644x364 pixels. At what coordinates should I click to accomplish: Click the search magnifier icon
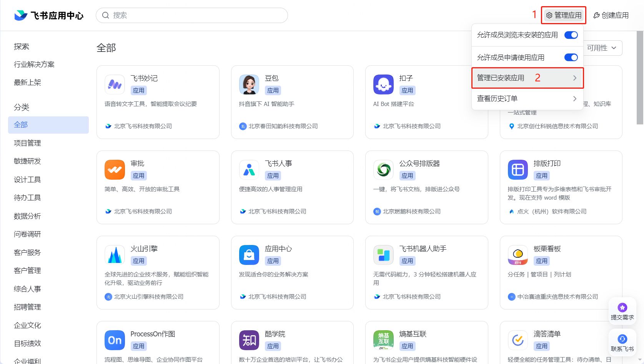click(106, 15)
